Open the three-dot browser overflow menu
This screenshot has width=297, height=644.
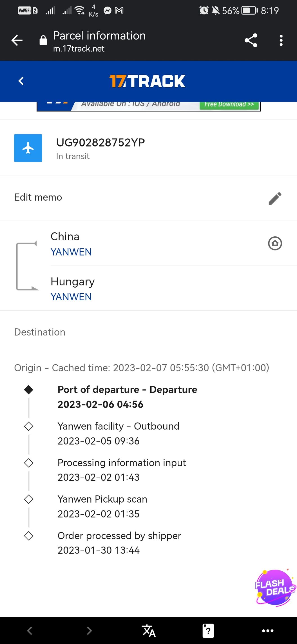pyautogui.click(x=281, y=40)
